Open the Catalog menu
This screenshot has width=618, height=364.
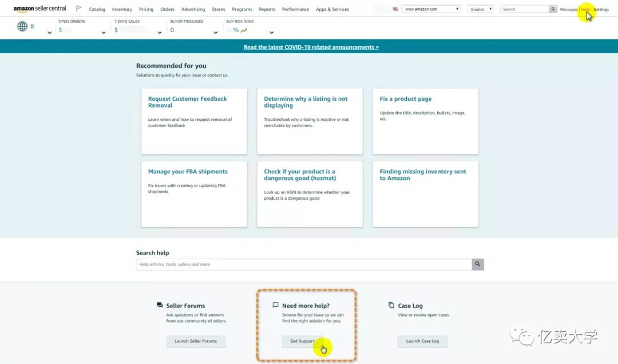[97, 9]
